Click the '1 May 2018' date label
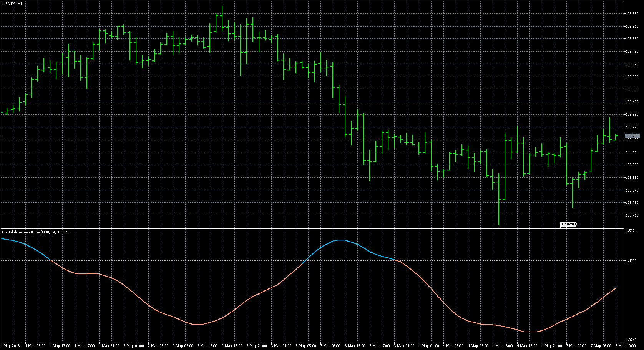 (x=10, y=346)
